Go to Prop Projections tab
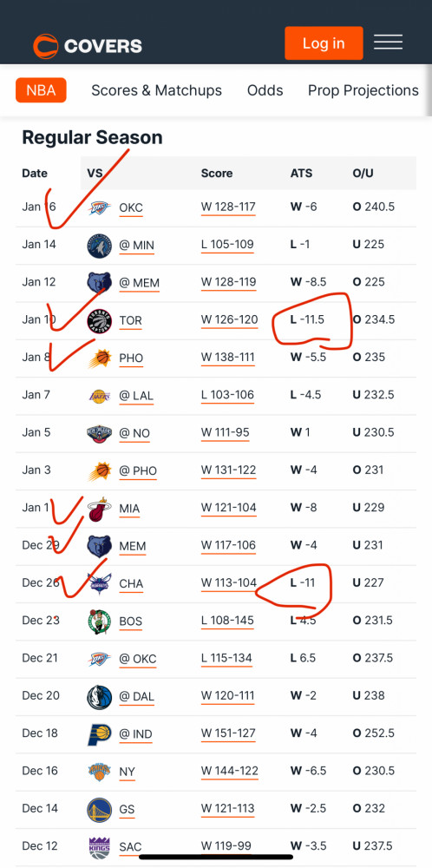The image size is (432, 868). coord(363,90)
